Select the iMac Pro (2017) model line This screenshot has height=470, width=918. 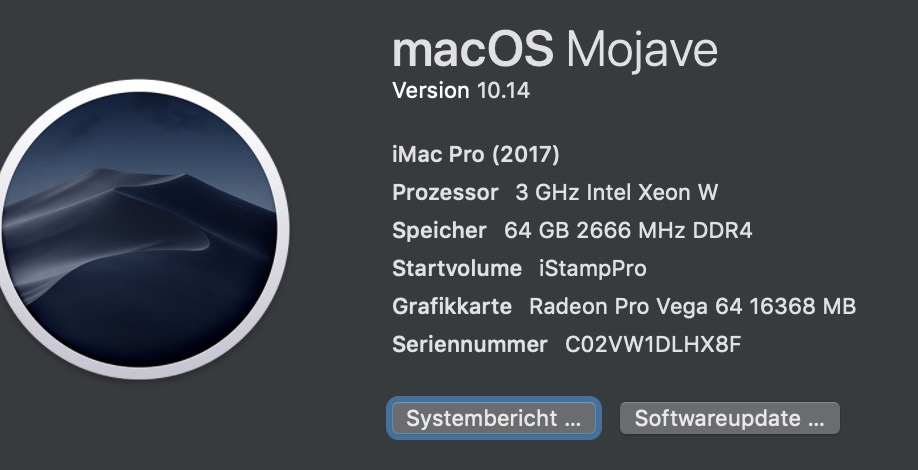476,155
